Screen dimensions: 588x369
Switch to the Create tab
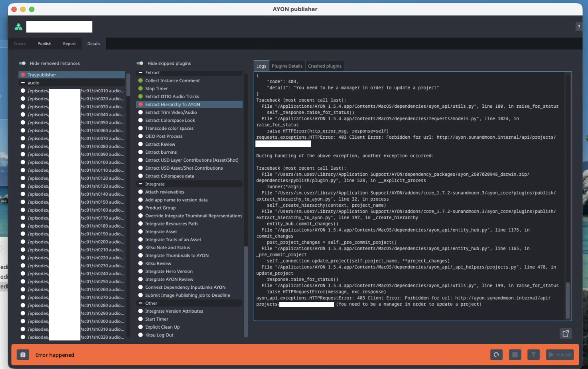tap(20, 44)
